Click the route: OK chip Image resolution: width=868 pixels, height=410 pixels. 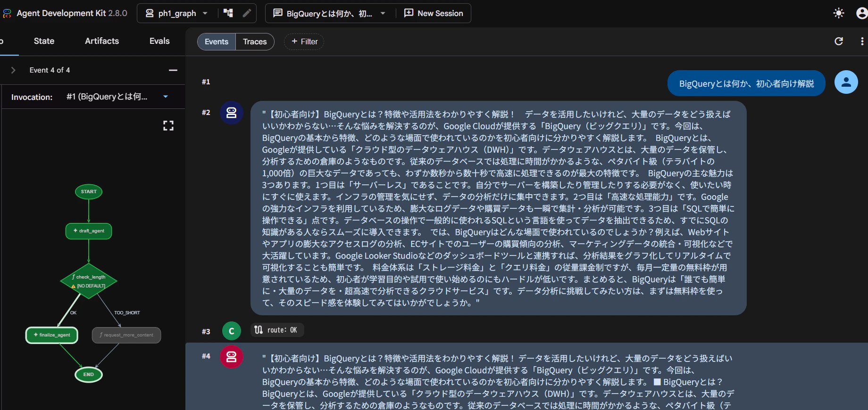click(x=276, y=330)
